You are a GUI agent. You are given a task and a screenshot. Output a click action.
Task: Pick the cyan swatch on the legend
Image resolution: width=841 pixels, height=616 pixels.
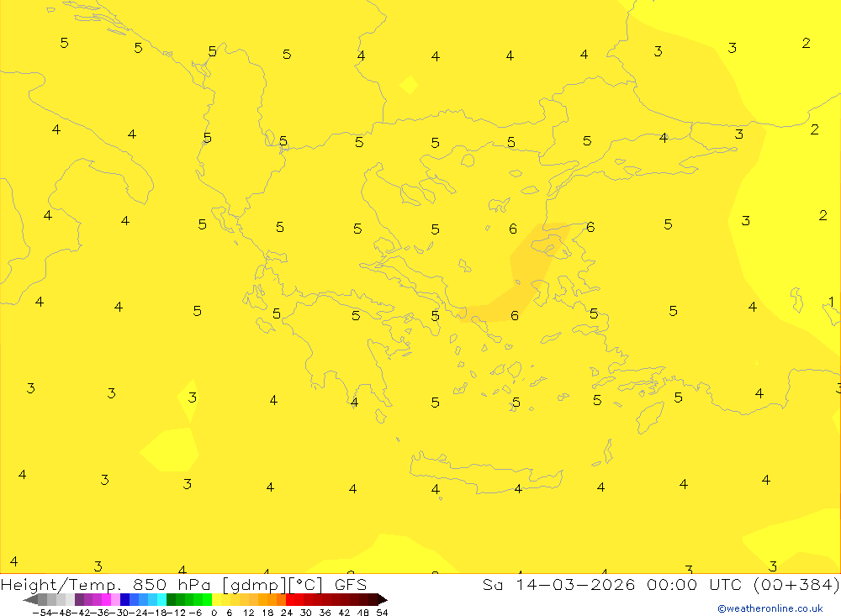coord(161,600)
